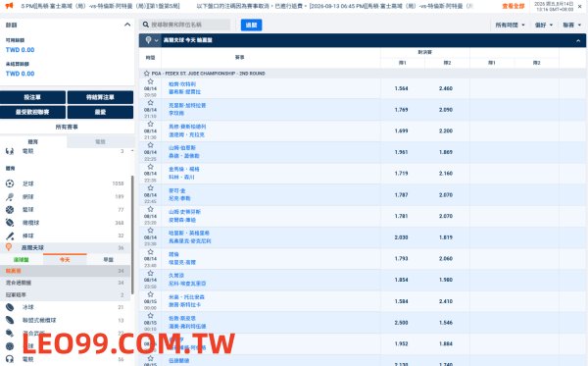
Task: Click headset esports icon at sidebar bottom
Action: tap(10, 359)
